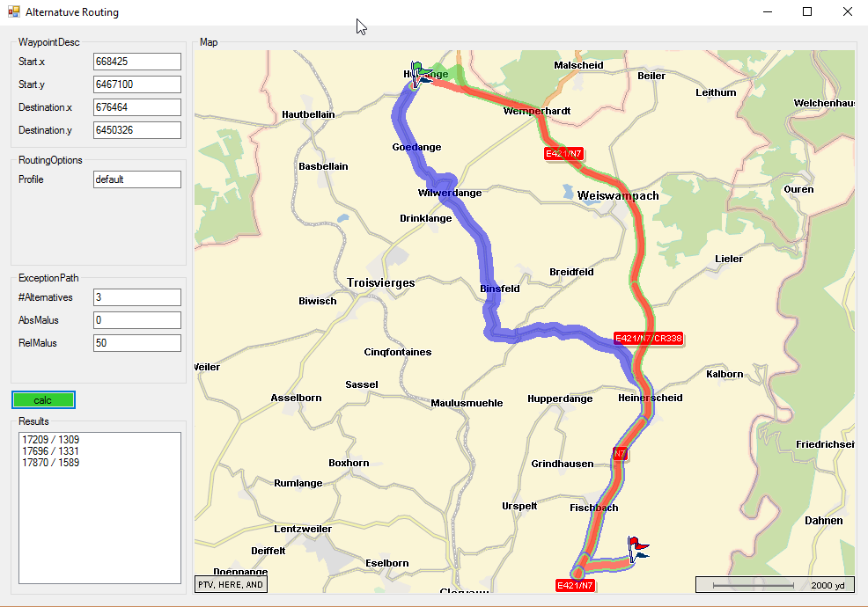This screenshot has width=868, height=607.
Task: Click the E421/N7 shield at map bottom
Action: [576, 585]
